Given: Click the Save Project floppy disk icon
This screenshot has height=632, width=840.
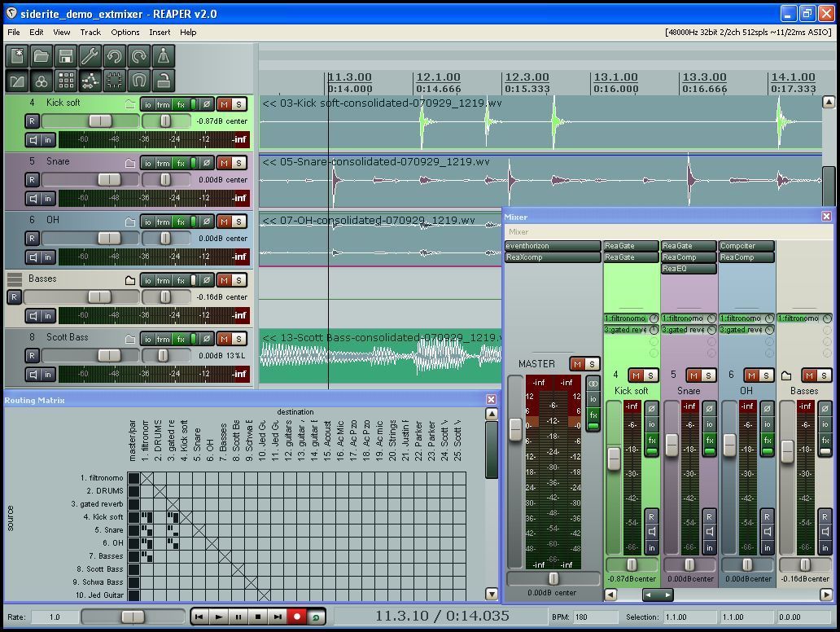Looking at the screenshot, I should tap(66, 56).
